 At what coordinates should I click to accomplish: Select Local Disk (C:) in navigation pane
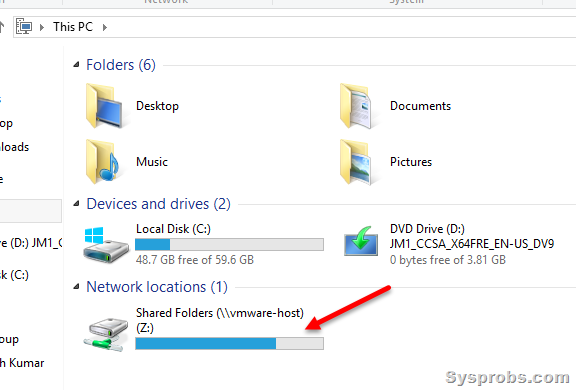click(14, 275)
